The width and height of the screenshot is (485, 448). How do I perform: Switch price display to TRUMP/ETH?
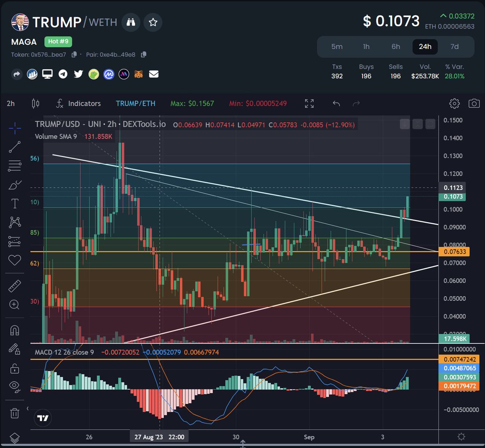click(136, 103)
